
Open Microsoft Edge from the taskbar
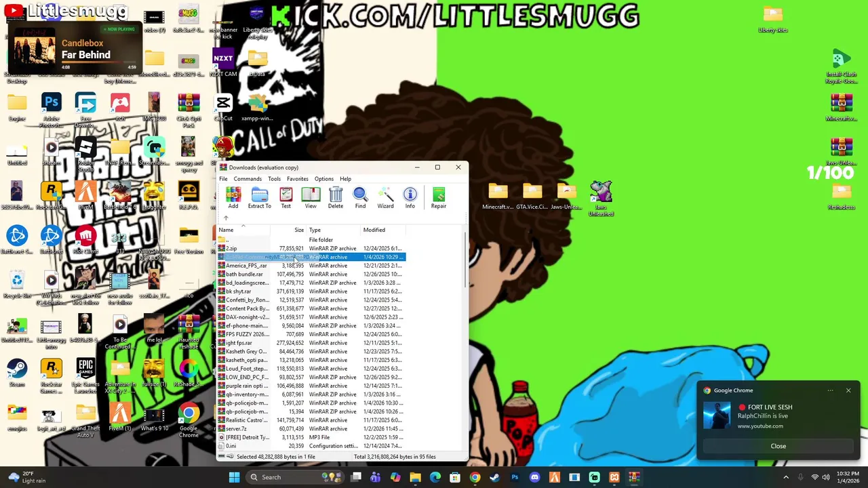coord(435,477)
